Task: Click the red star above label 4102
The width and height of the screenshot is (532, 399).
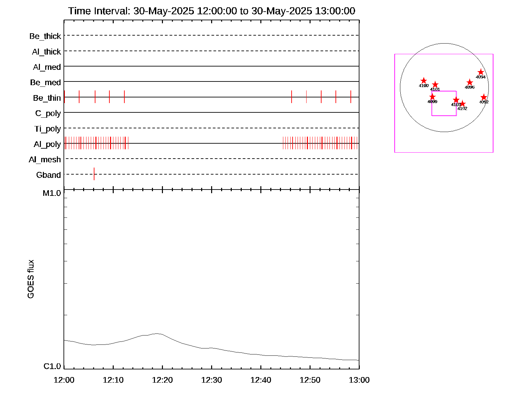Action: (462, 104)
